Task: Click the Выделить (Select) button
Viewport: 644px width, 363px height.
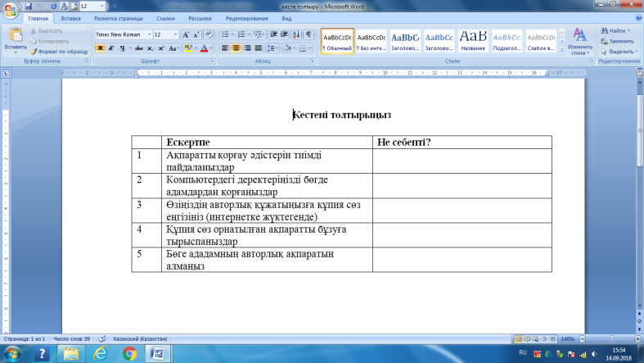Action: (x=619, y=52)
